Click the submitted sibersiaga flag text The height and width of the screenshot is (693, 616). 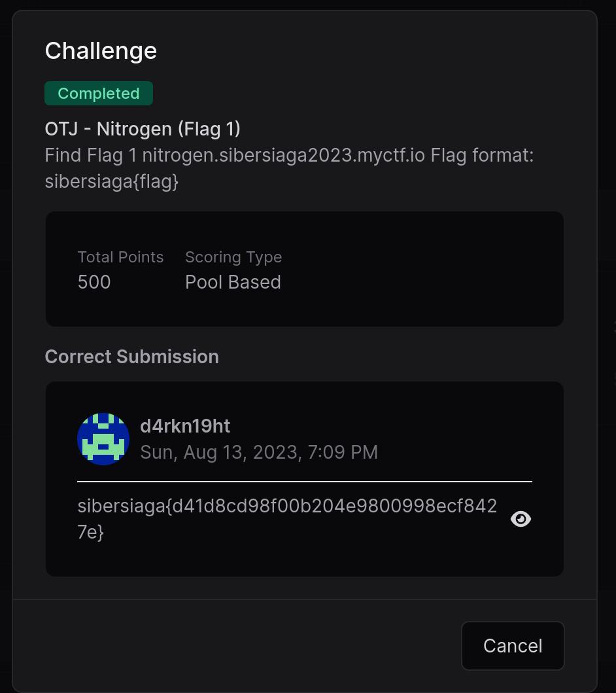[288, 519]
